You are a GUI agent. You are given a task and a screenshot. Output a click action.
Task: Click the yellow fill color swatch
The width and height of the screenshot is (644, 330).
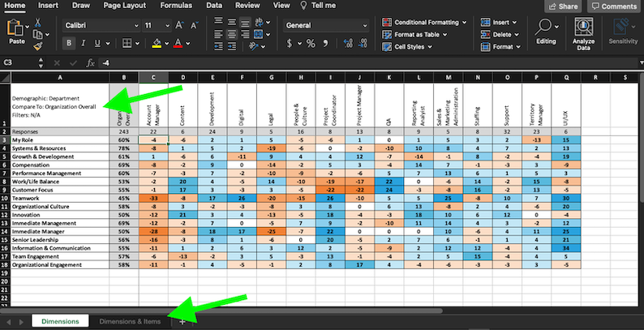click(157, 43)
